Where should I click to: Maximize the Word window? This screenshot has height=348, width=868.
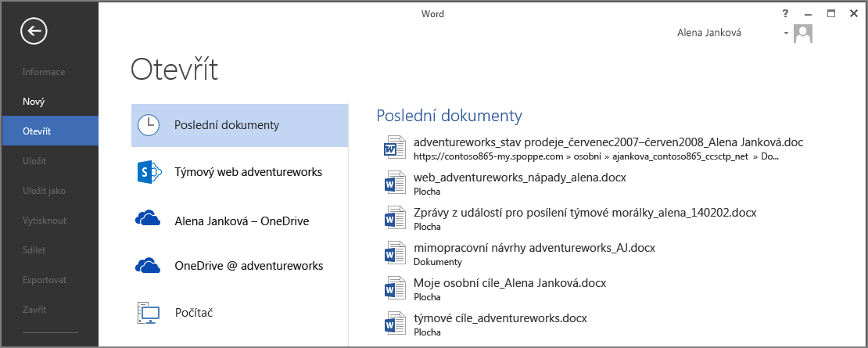pyautogui.click(x=831, y=14)
